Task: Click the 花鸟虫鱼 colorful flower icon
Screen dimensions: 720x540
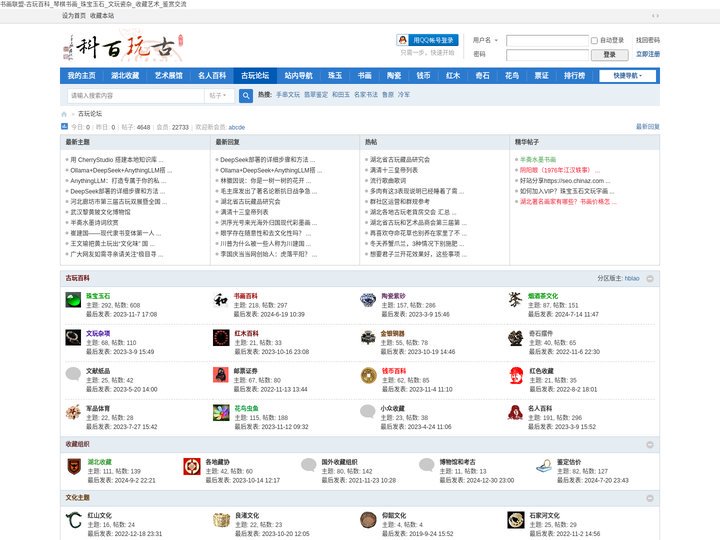Action: coord(221,412)
